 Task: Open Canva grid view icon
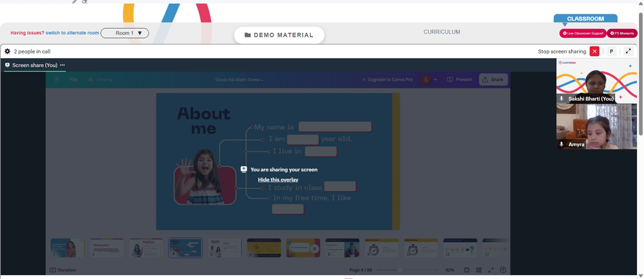(x=479, y=270)
